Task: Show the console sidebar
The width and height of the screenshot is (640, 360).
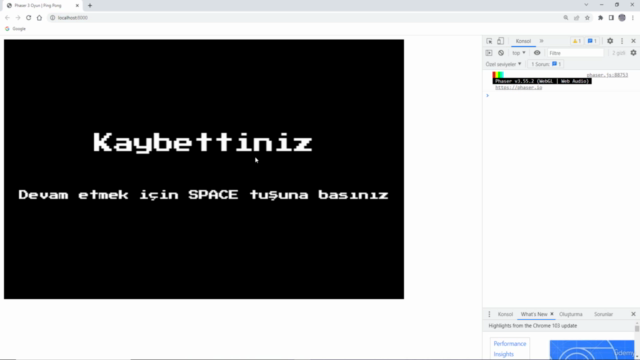Action: click(x=489, y=53)
